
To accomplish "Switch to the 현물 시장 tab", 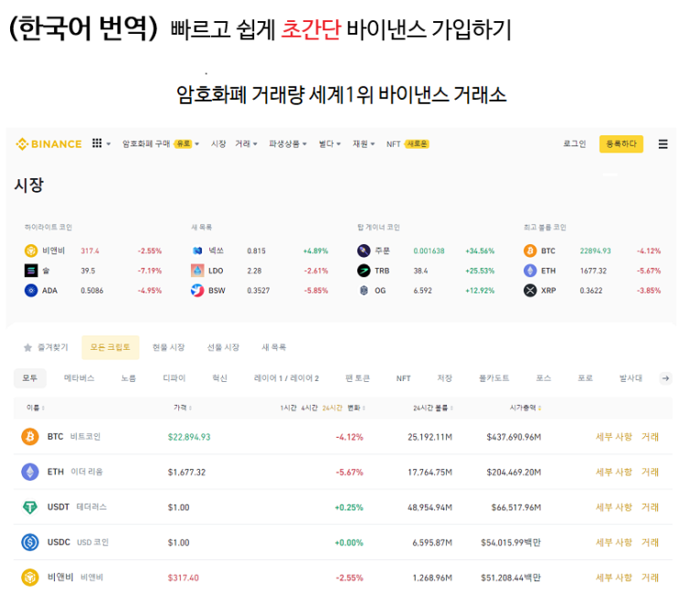I will click(x=168, y=347).
